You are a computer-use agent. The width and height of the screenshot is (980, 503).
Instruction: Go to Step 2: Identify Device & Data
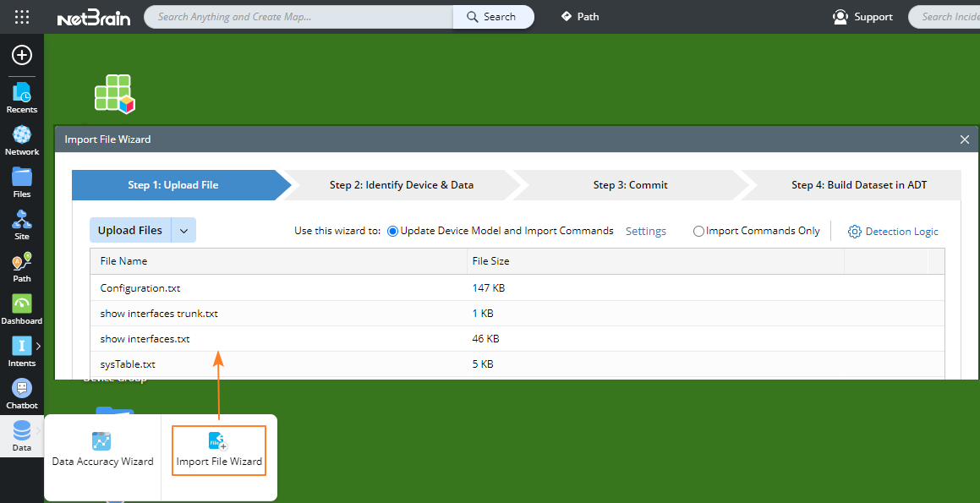(x=401, y=185)
